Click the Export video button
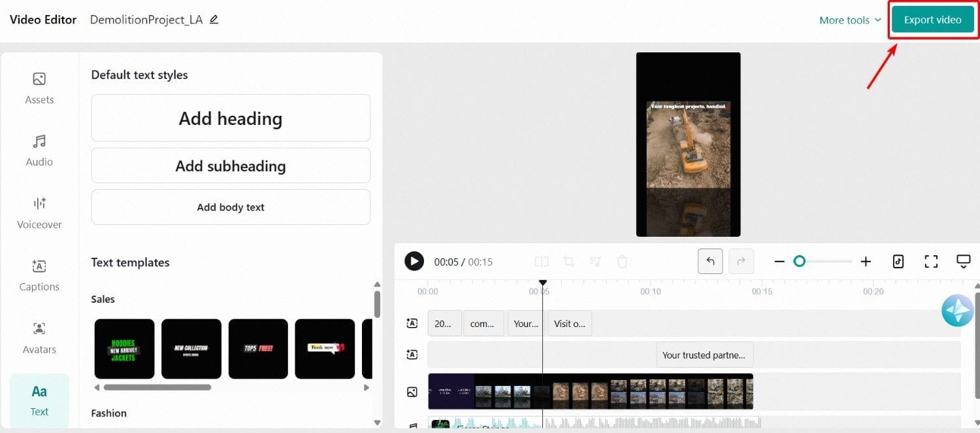 point(932,20)
